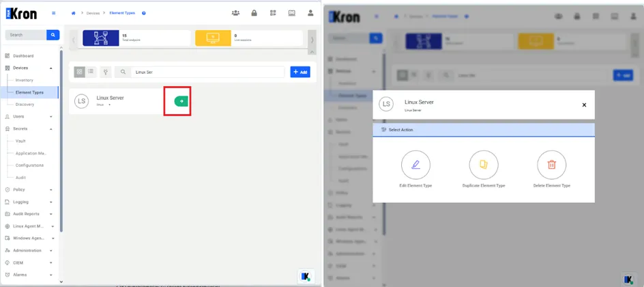Viewport: 644px width, 287px height.
Task: Expand the arrow next to Linux Agent M...
Action: pyautogui.click(x=53, y=226)
